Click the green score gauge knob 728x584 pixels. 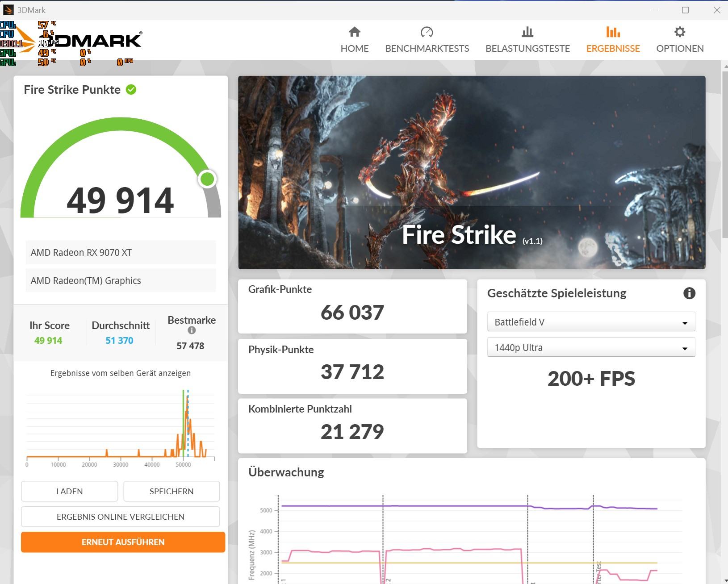207,179
